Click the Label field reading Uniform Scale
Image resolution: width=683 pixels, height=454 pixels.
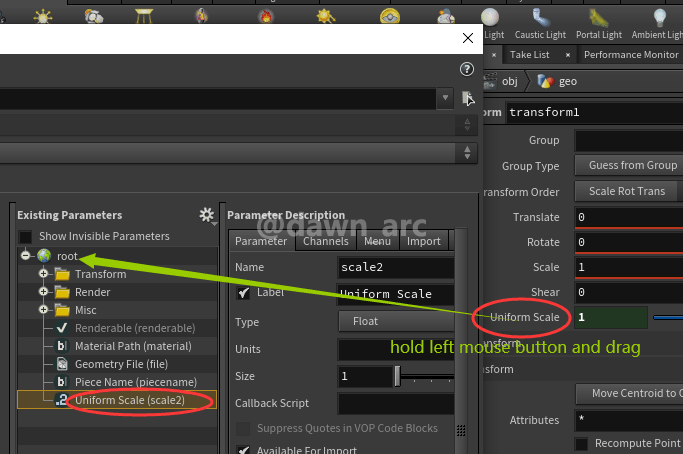(x=396, y=294)
